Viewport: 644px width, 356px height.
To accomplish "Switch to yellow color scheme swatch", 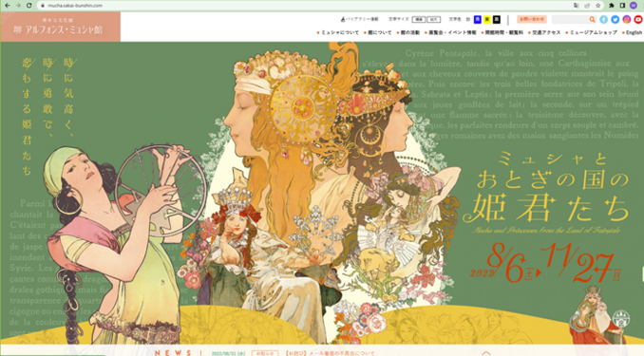I will (x=486, y=19).
